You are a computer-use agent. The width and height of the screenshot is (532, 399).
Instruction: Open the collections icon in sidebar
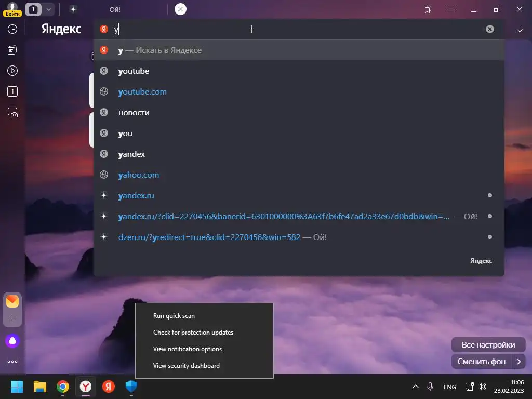pyautogui.click(x=12, y=50)
